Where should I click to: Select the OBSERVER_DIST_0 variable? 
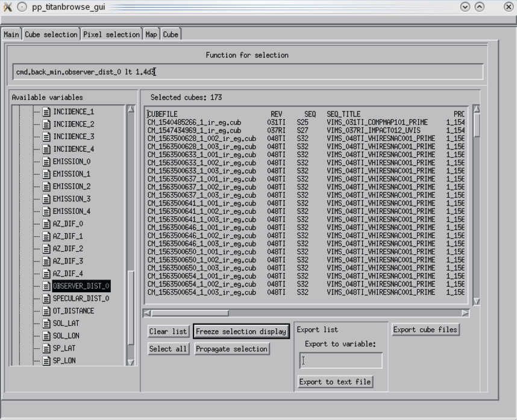81,286
